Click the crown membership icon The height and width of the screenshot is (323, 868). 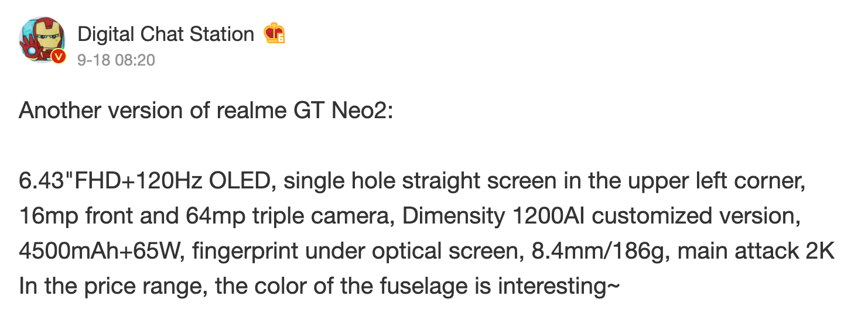click(274, 34)
